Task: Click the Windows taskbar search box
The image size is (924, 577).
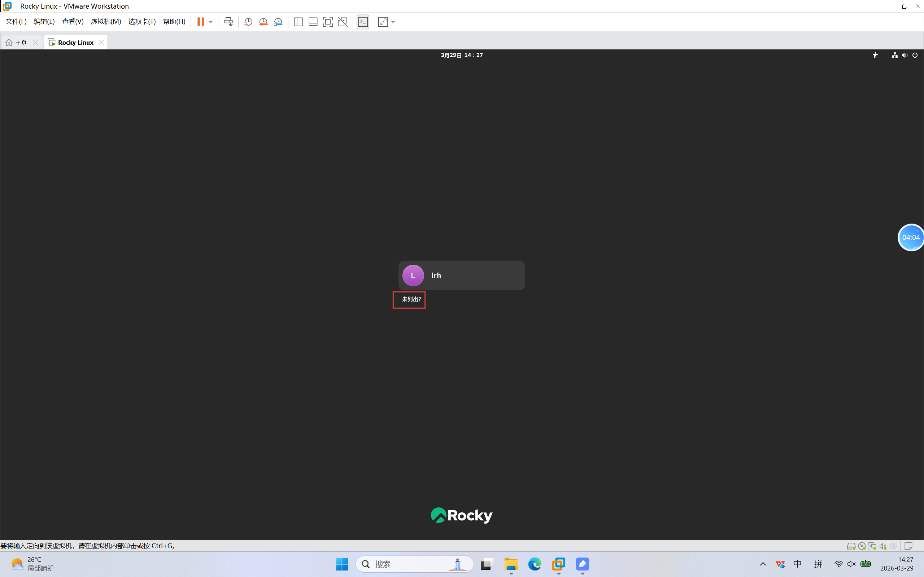Action: (414, 564)
